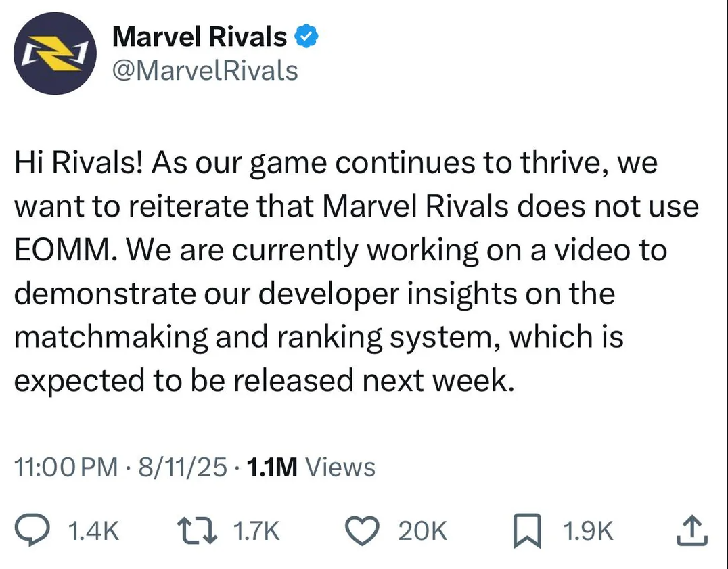The height and width of the screenshot is (569, 728).
Task: Open the @MarvelRivals handle link
Action: 204,70
